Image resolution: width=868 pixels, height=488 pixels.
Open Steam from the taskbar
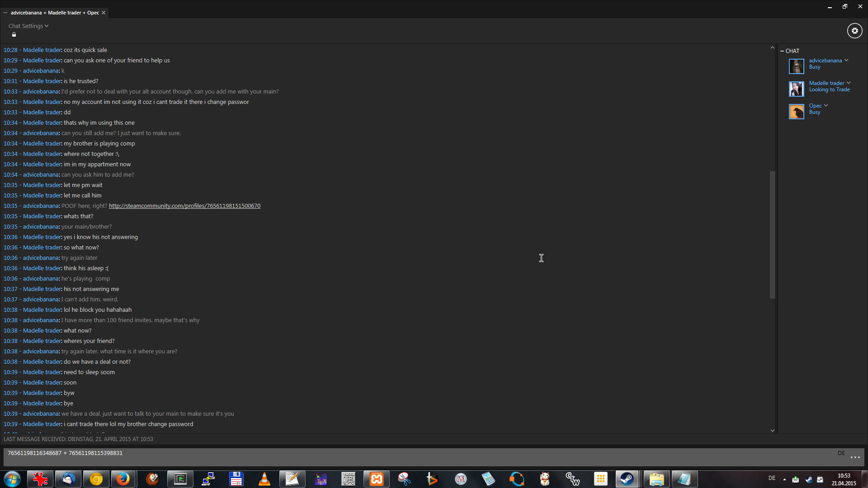(x=627, y=479)
